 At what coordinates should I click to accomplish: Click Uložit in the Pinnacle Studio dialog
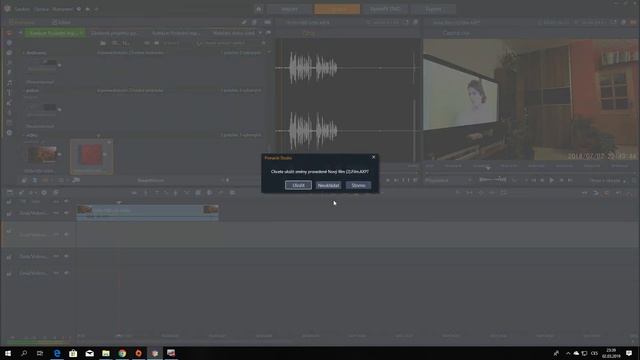click(298, 185)
